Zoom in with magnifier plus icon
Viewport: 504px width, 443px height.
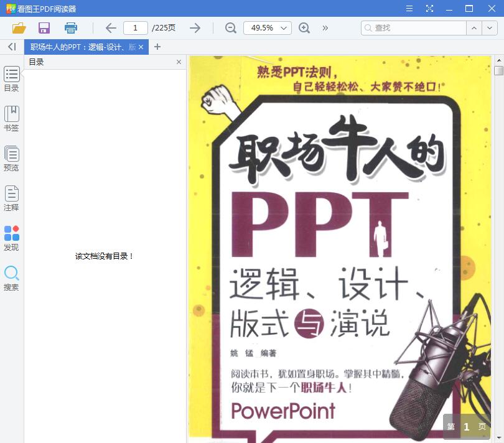click(304, 28)
